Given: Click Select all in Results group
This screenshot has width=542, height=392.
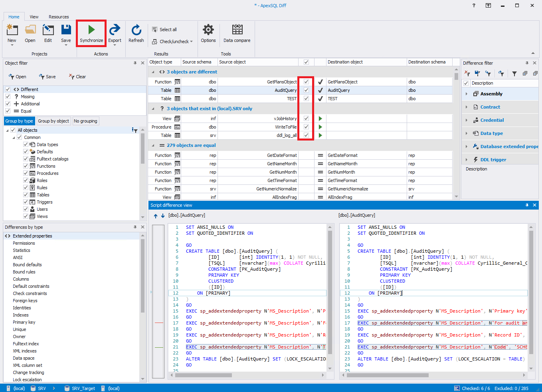Looking at the screenshot, I should pos(164,30).
